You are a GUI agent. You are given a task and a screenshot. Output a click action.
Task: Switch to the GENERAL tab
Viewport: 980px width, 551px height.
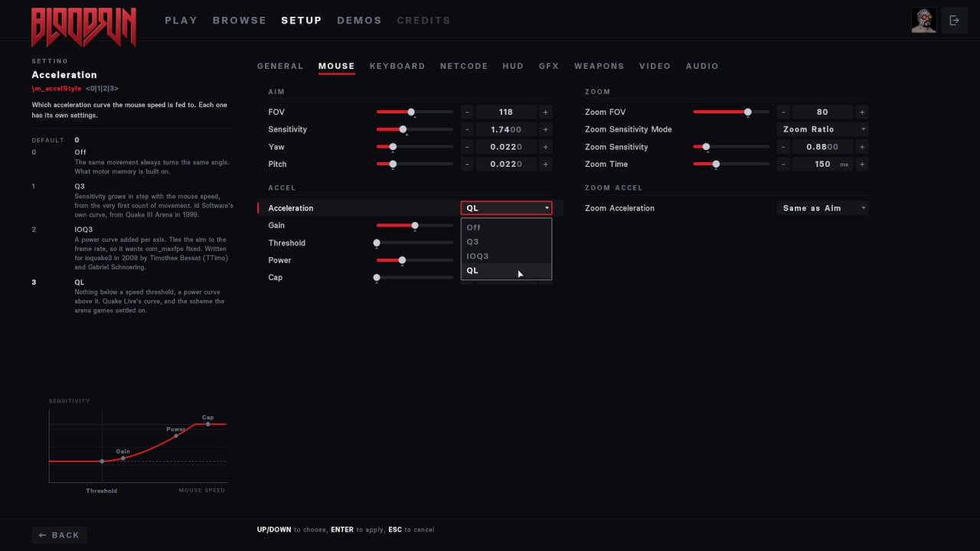(280, 67)
